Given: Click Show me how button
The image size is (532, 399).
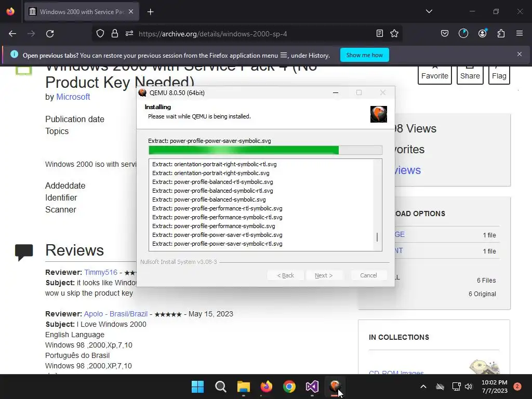Looking at the screenshot, I should pyautogui.click(x=364, y=55).
